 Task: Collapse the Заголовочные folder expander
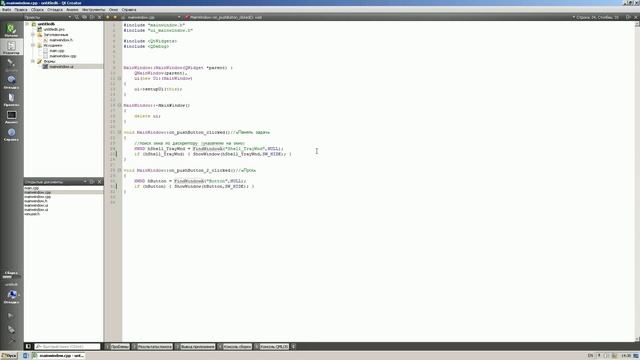pos(33,35)
